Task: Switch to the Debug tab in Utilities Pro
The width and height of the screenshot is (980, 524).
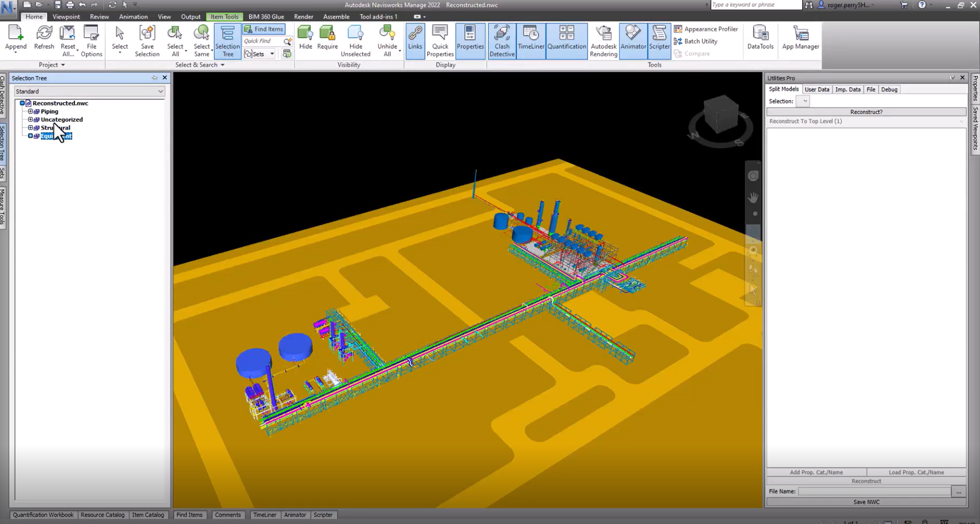Action: 889,89
